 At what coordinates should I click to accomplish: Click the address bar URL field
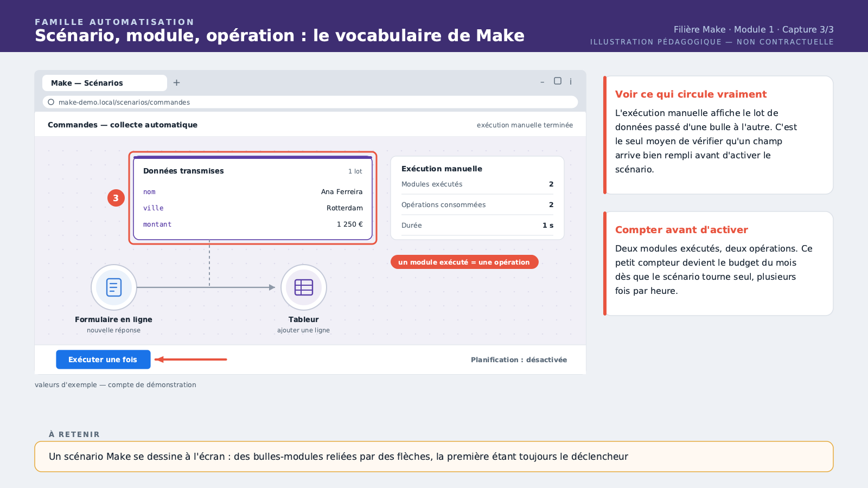pyautogui.click(x=310, y=102)
